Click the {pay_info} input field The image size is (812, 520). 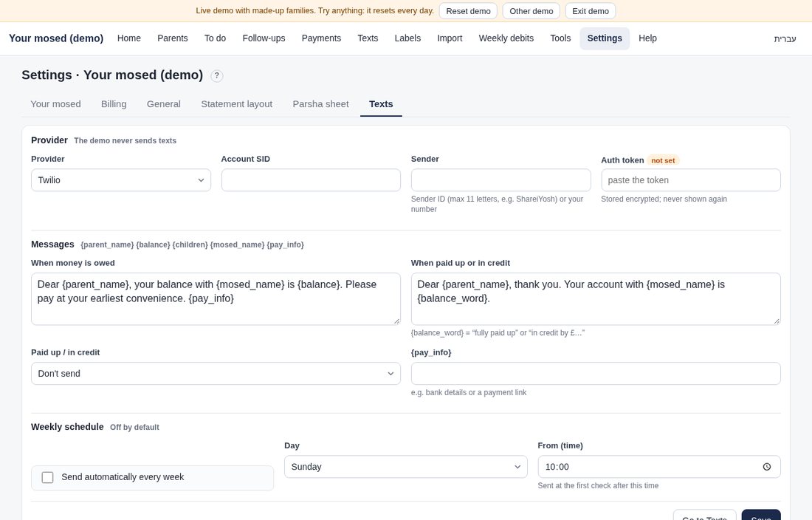pos(596,374)
